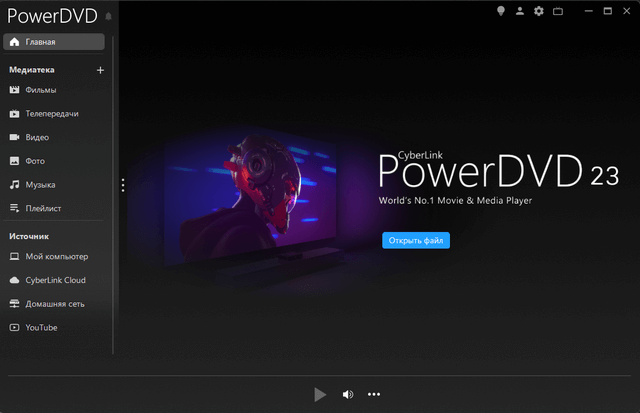This screenshot has width=640, height=413.
Task: Click the Открыть файл button
Action: point(415,240)
